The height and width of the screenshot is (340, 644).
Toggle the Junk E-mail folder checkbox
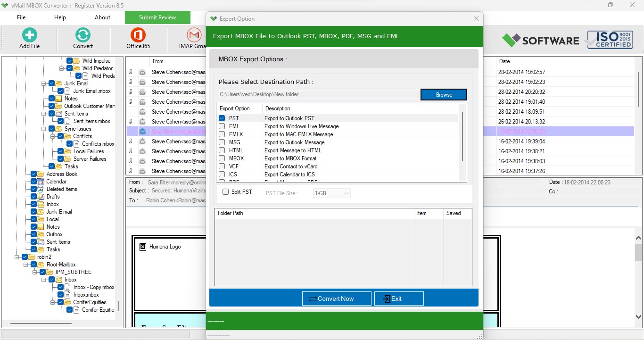(34, 212)
